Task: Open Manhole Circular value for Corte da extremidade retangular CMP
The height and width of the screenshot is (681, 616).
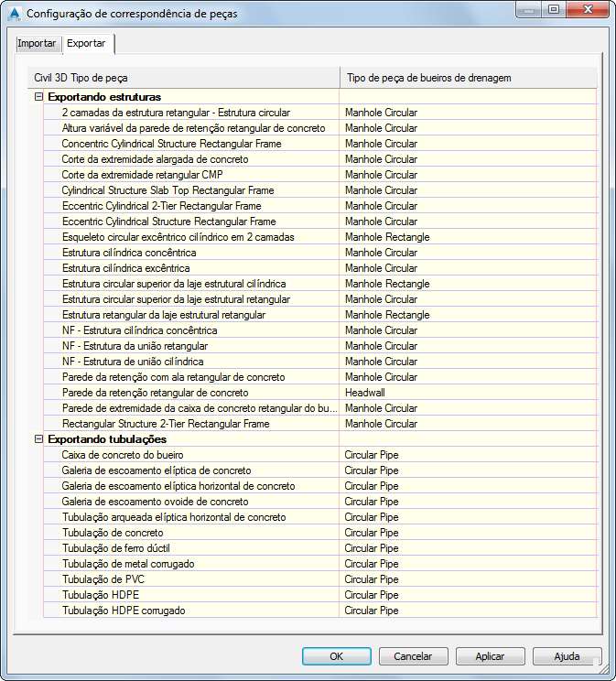Action: pos(469,175)
